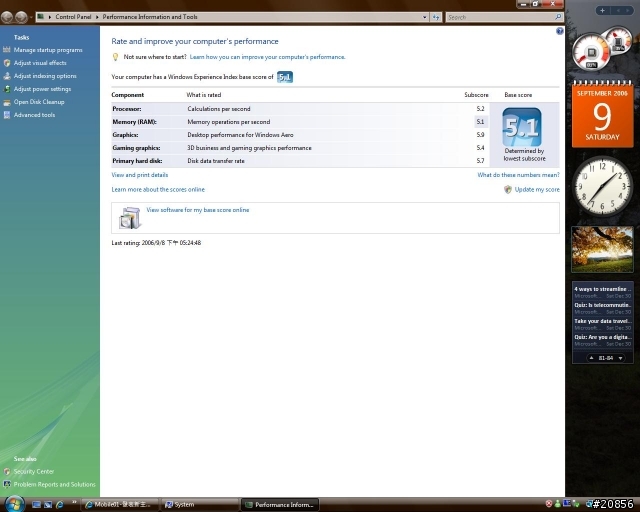The width and height of the screenshot is (640, 512).
Task: Select the Primary hard disk row label
Action: 137,161
